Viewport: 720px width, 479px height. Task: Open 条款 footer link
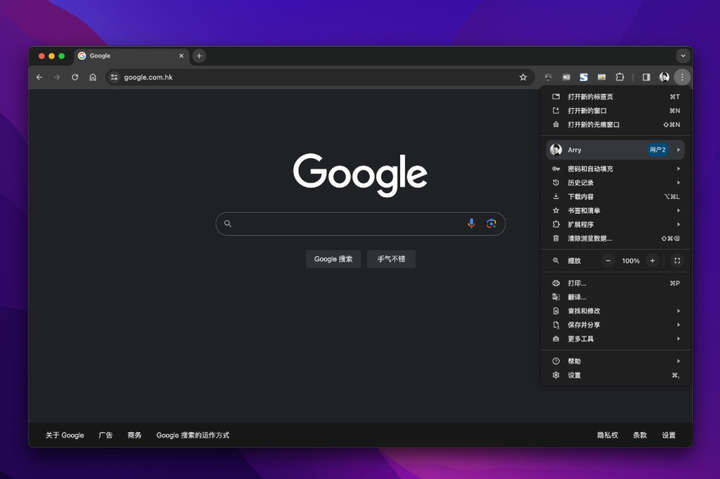(640, 435)
